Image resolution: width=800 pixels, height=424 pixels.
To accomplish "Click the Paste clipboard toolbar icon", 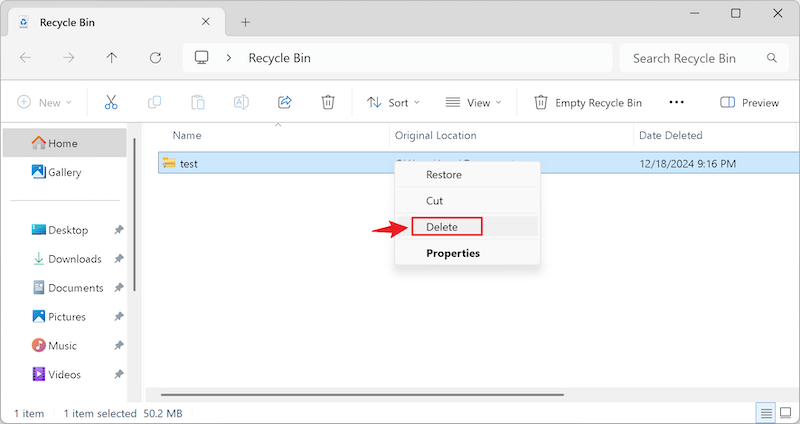I will pos(197,103).
